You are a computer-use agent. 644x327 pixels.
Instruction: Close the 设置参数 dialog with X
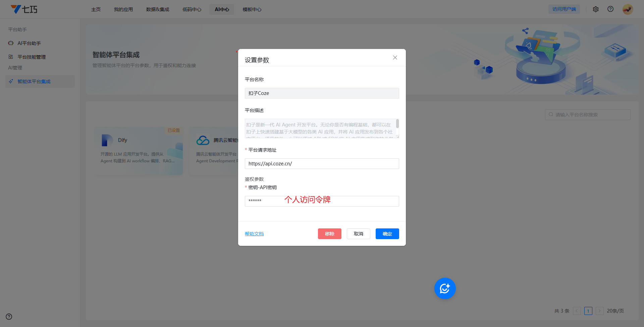click(395, 58)
